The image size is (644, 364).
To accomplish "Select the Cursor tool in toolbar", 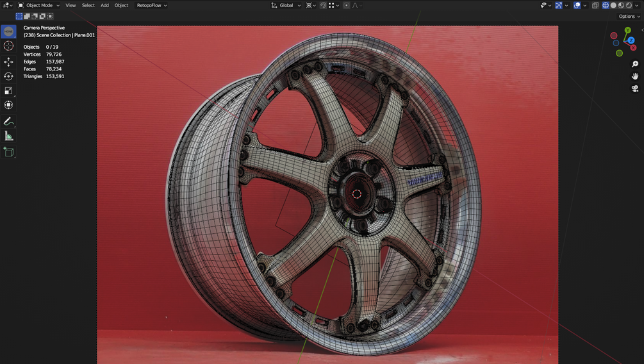I will click(8, 46).
